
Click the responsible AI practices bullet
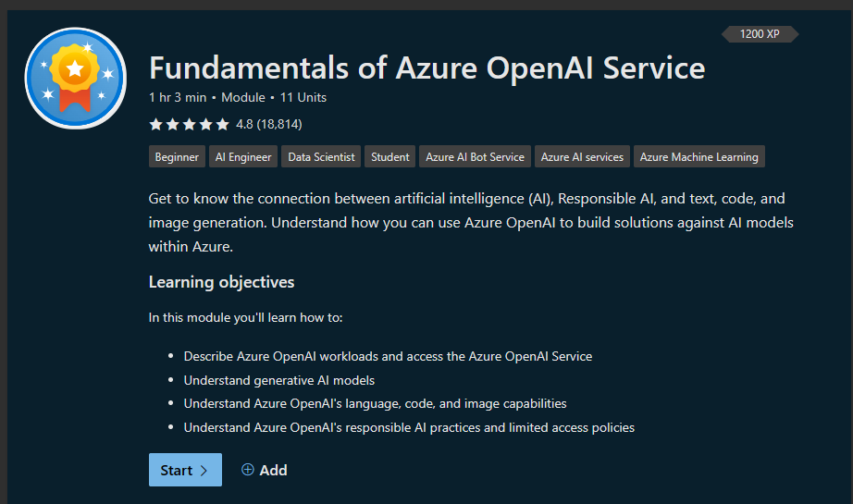coord(409,428)
